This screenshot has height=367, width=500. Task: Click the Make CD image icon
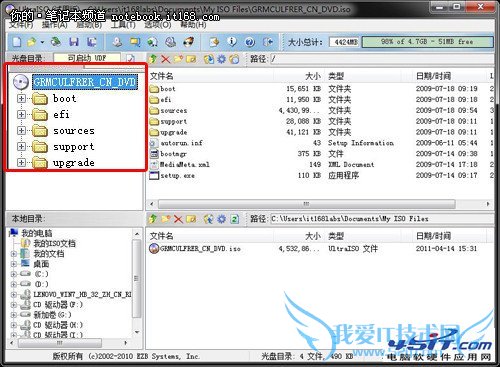[x=117, y=42]
